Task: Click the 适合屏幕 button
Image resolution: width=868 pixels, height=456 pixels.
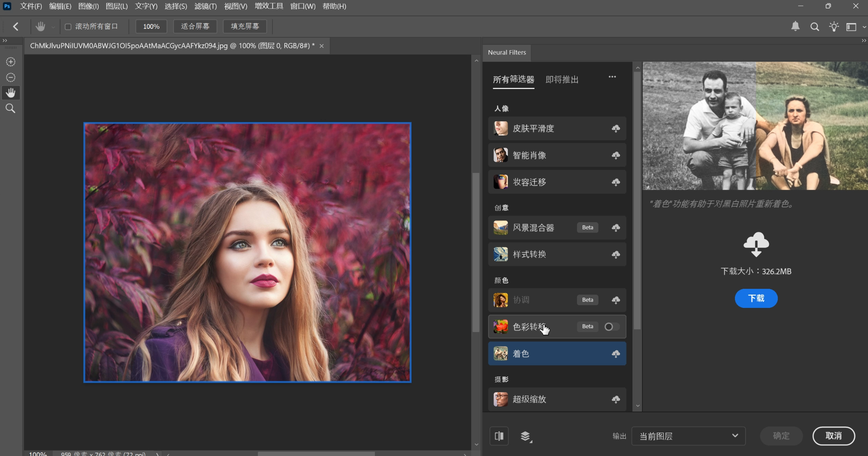Action: coord(195,27)
